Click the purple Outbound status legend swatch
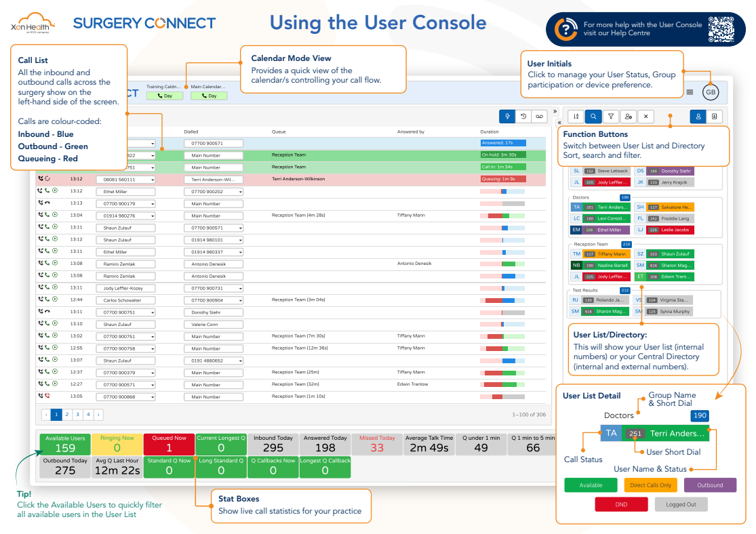This screenshot has height=534, width=756. pos(710,485)
